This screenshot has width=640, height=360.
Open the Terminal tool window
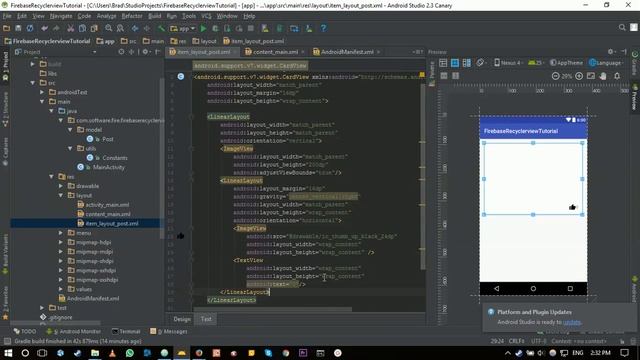(x=126, y=331)
